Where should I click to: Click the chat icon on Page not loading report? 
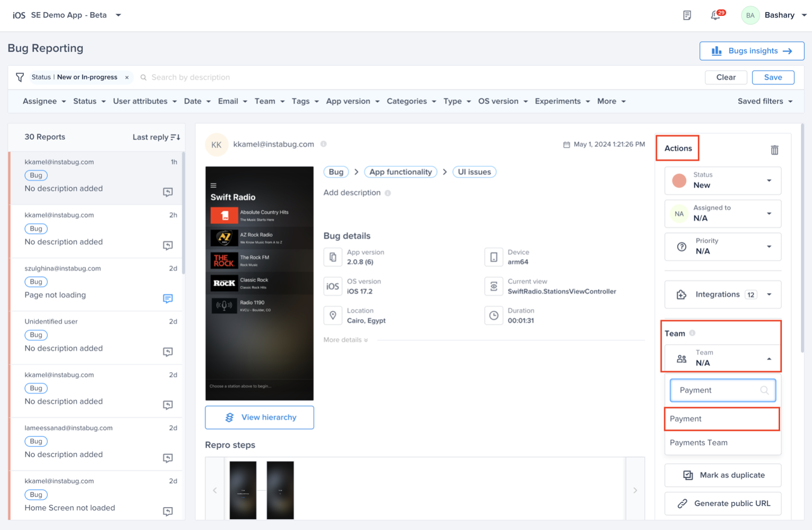168,298
